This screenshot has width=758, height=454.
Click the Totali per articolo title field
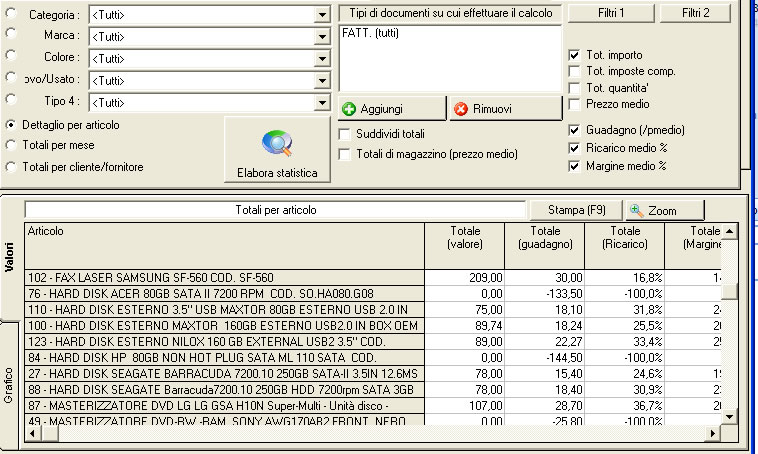coord(275,210)
